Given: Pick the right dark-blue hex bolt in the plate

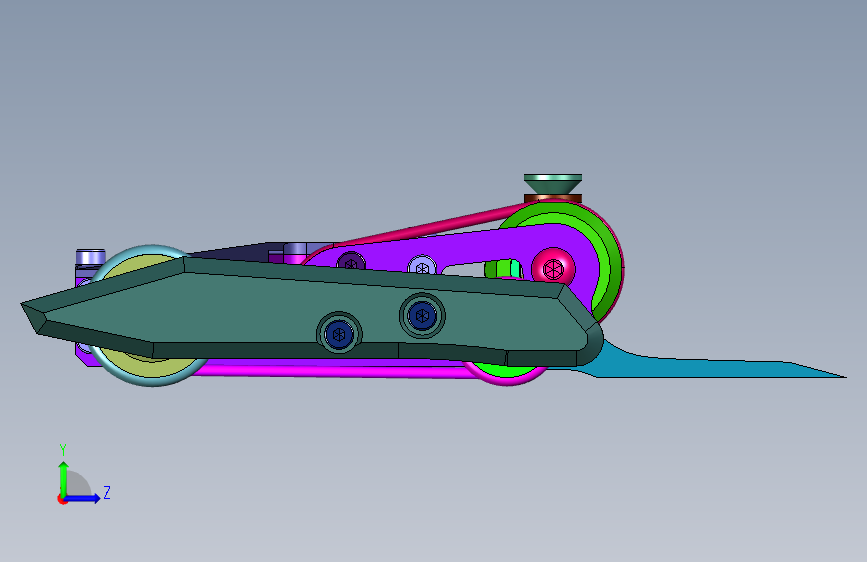Looking at the screenshot, I should (x=422, y=315).
